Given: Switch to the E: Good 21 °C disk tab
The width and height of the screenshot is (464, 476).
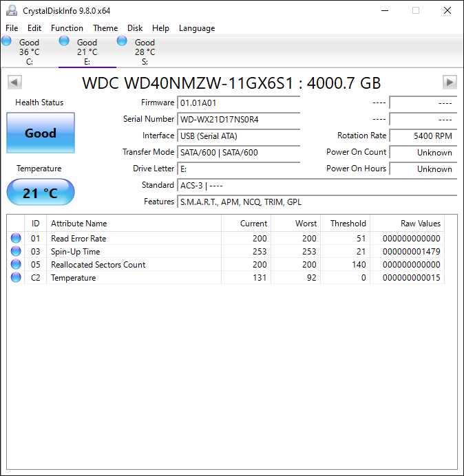Looking at the screenshot, I should [x=87, y=52].
